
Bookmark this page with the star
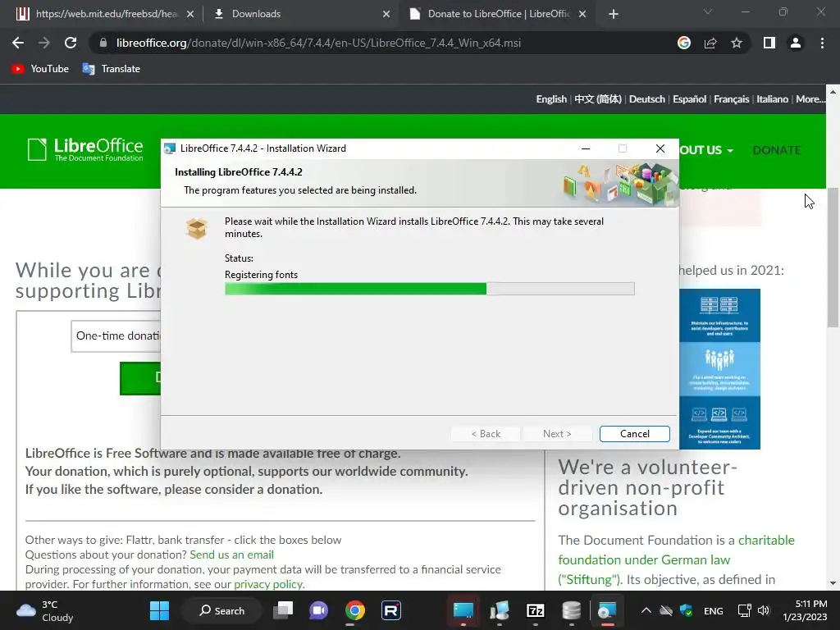coord(737,43)
